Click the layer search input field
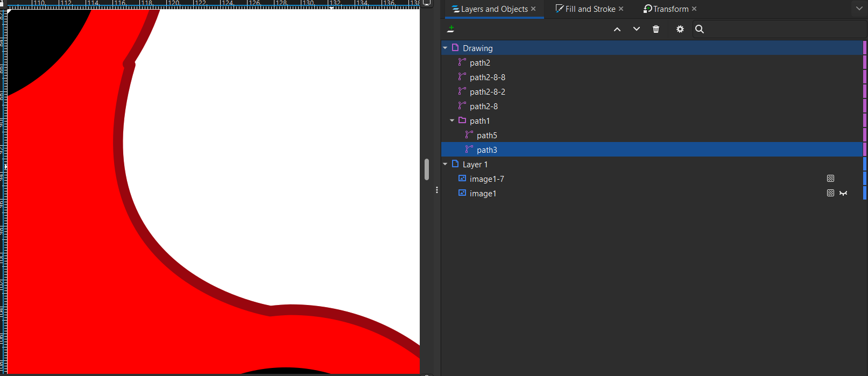Screen dimensions: 868x376 tap(780, 29)
